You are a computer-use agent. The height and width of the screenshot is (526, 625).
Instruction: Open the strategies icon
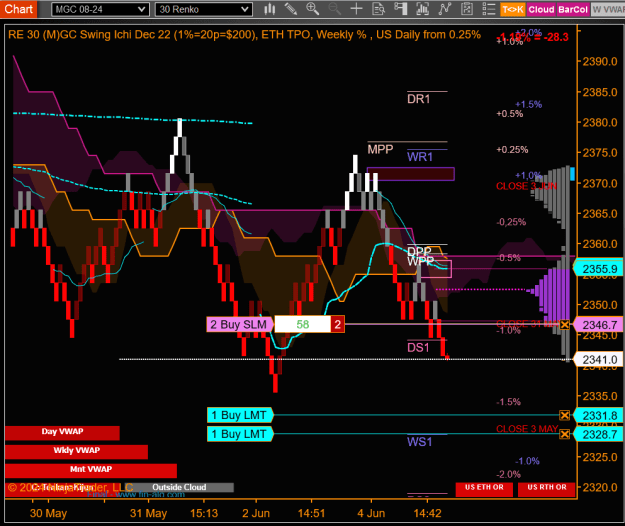click(x=467, y=9)
